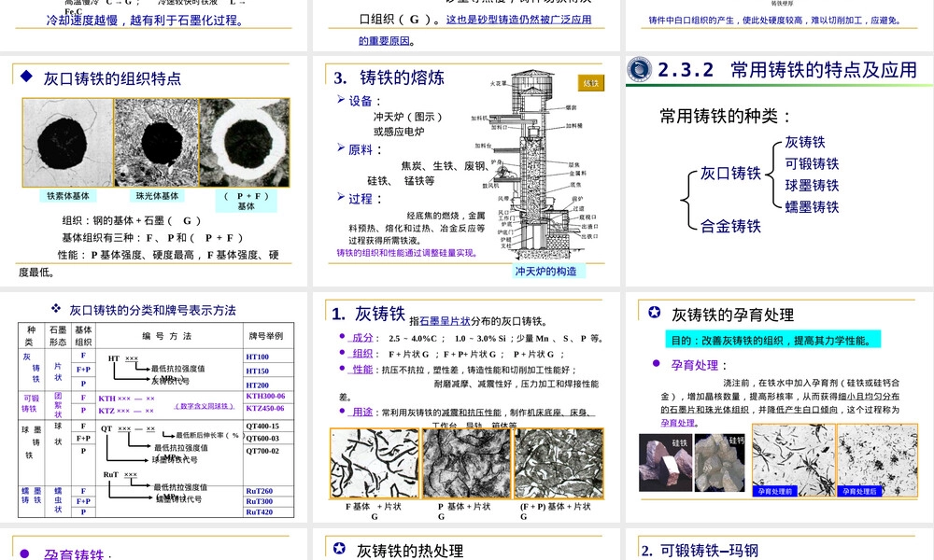
Task: Click the 硅钙 alloy photo
Action: pyautogui.click(x=719, y=462)
